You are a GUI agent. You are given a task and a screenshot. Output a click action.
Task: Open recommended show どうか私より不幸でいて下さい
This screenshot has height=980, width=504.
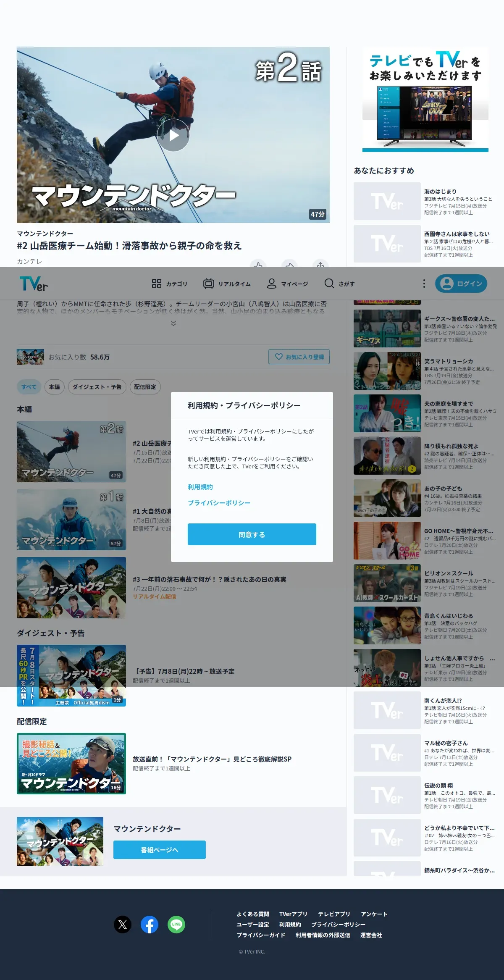click(x=425, y=838)
